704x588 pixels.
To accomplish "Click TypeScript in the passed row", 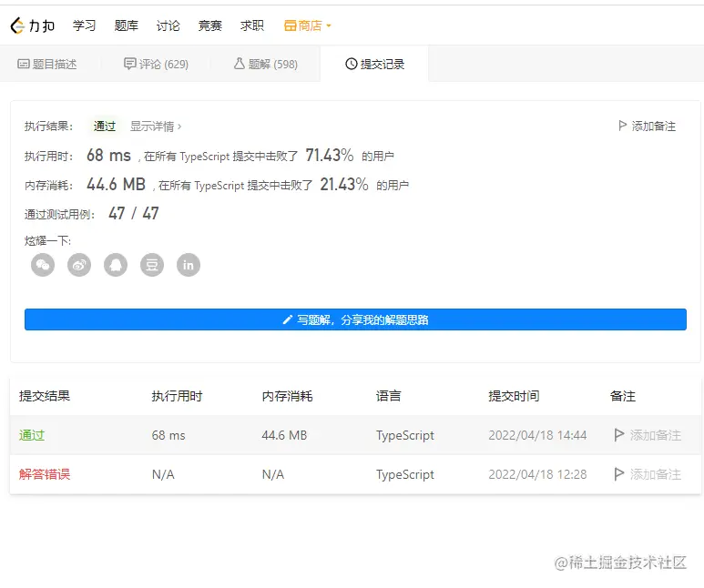I will [405, 435].
